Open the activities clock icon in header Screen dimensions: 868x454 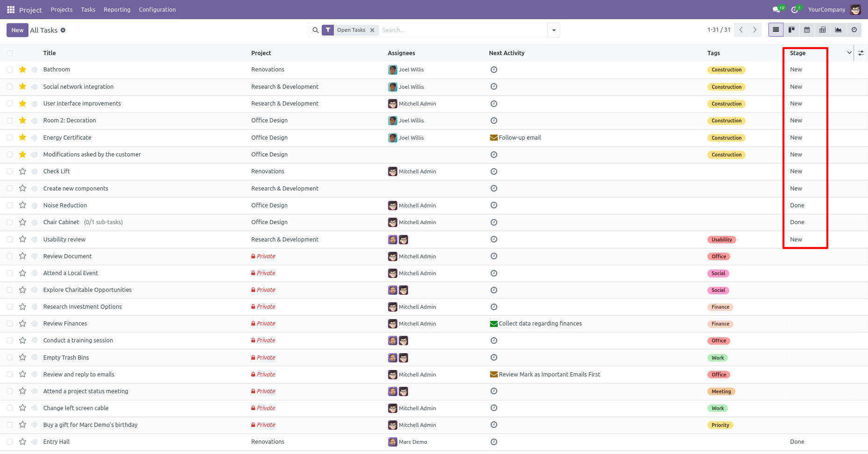795,9
